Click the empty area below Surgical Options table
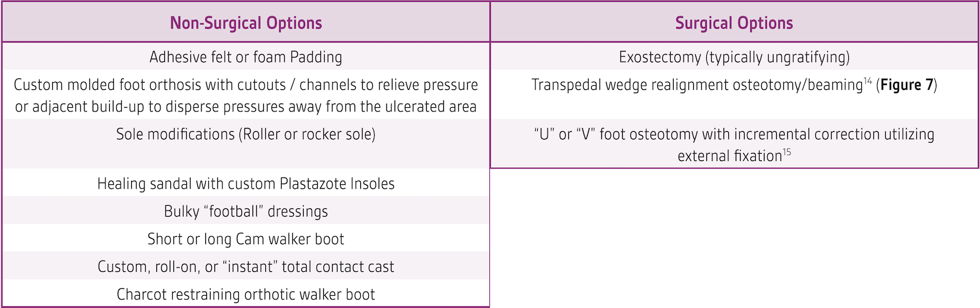980x308 pixels. click(734, 238)
